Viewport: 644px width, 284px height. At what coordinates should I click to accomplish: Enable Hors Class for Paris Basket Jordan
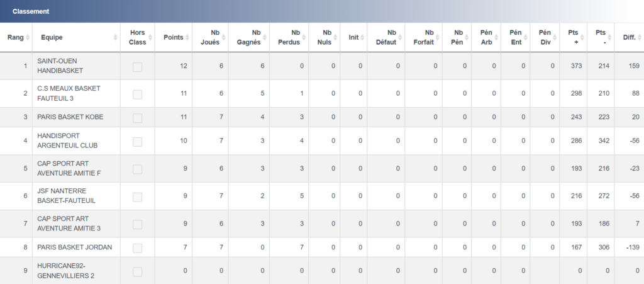(x=137, y=247)
